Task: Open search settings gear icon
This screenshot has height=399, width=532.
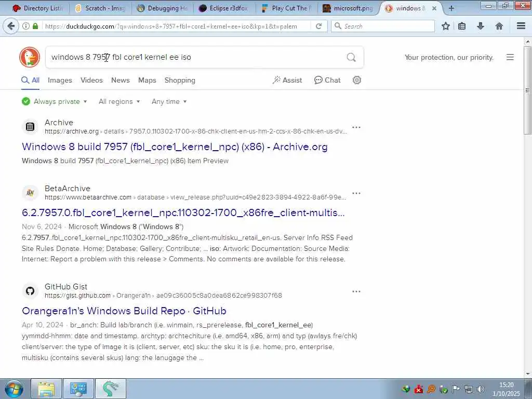Action: (356, 80)
